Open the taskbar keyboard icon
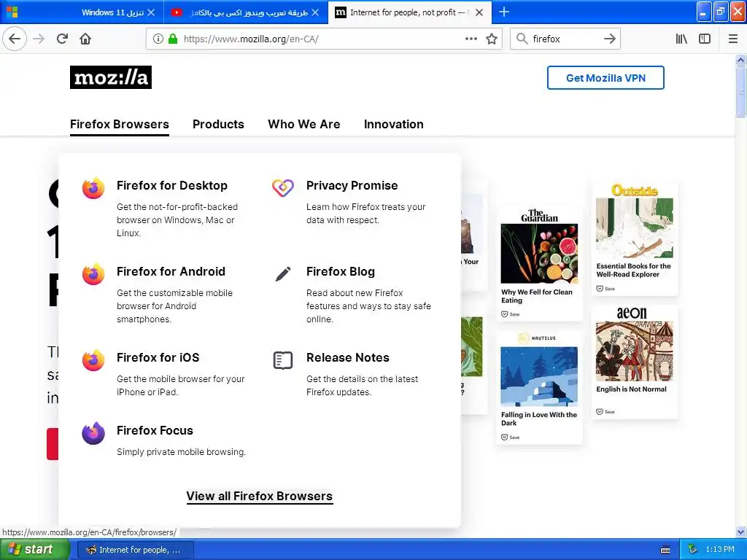This screenshot has height=560, width=747. point(665,550)
